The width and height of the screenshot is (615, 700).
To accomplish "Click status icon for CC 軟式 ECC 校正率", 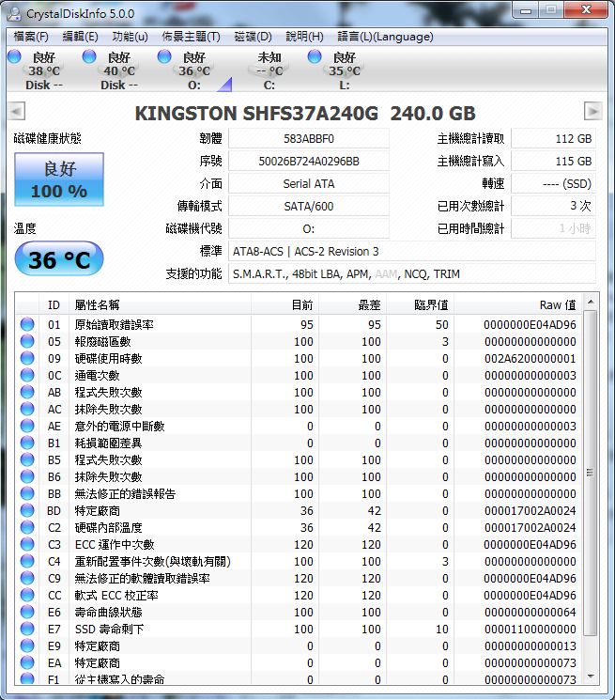I will 27,595.
